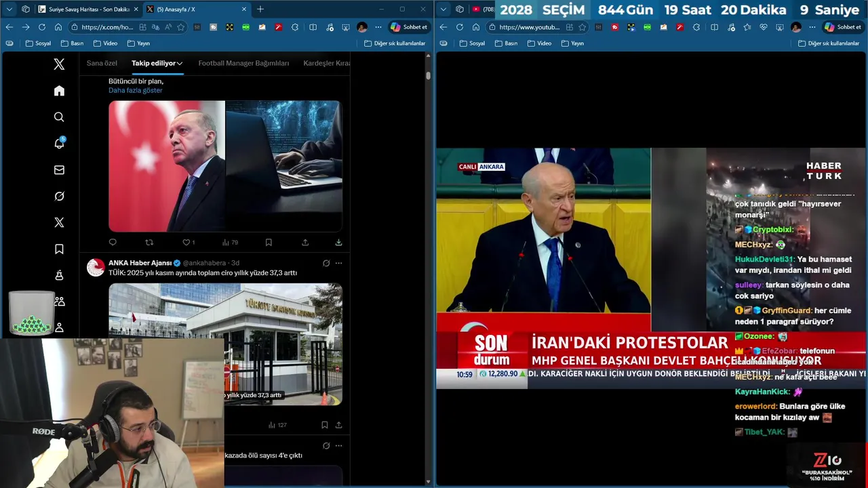Select the (5) Anasayfa / X browser tab
This screenshot has width=868, height=488.
pos(197,9)
